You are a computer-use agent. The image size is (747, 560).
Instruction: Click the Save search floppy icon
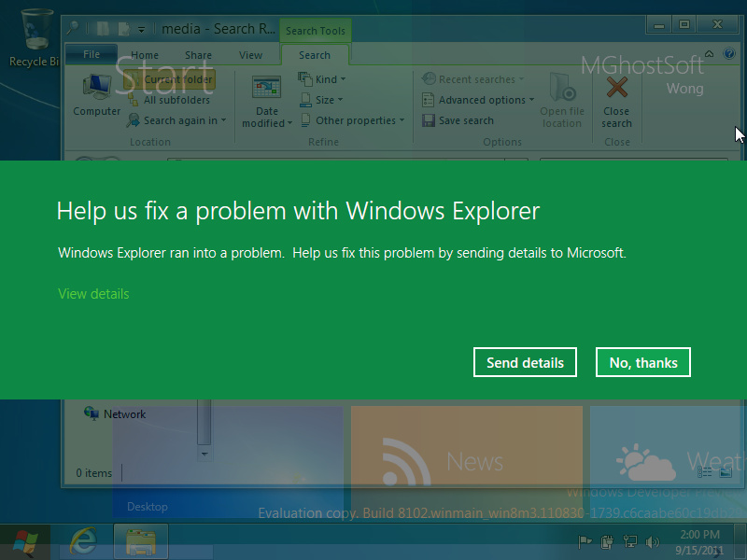click(429, 120)
